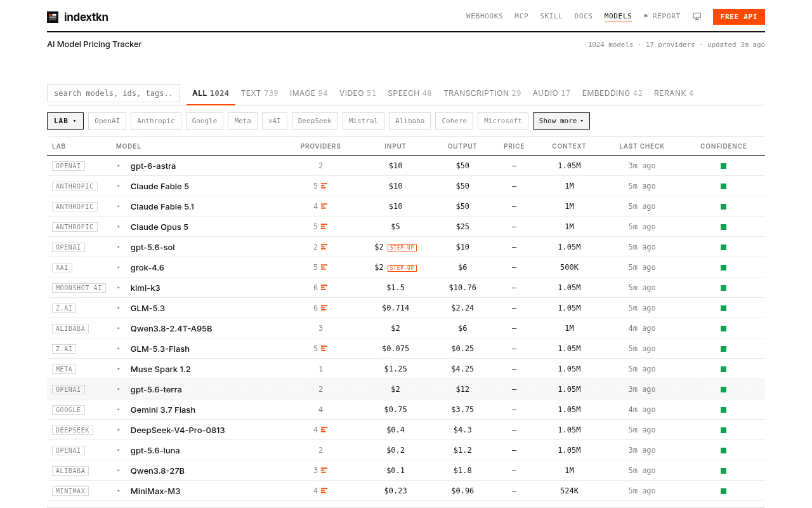Click green confidence indicator for gpt-5.6-terra
The height and width of the screenshot is (508, 812).
point(723,389)
